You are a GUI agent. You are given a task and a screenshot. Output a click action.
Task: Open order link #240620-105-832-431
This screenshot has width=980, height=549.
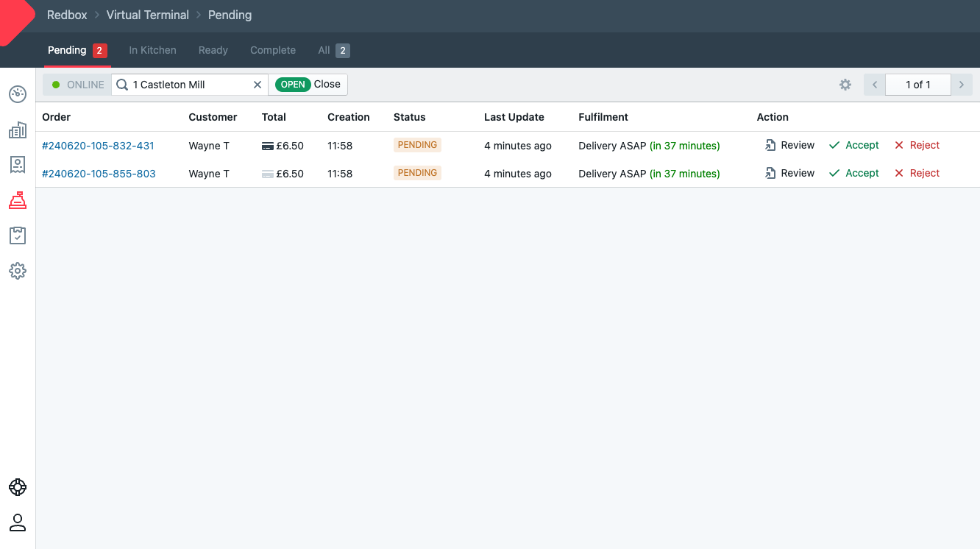(99, 145)
